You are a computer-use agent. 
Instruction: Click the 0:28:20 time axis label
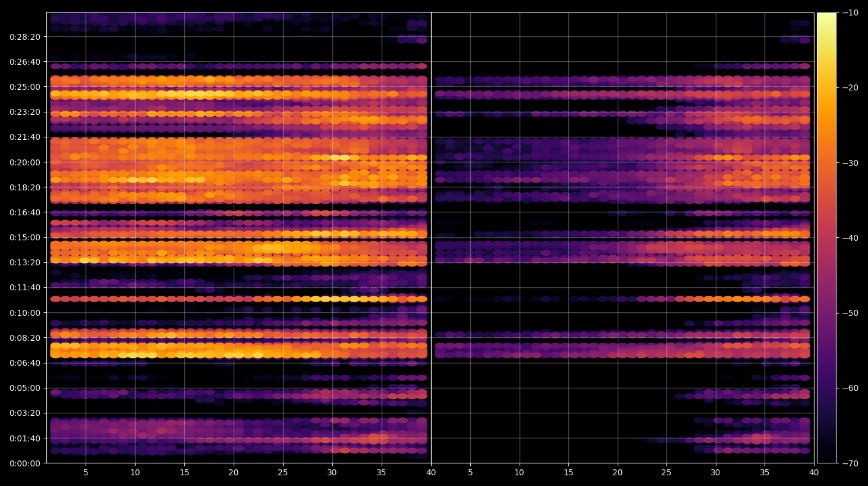[25, 37]
